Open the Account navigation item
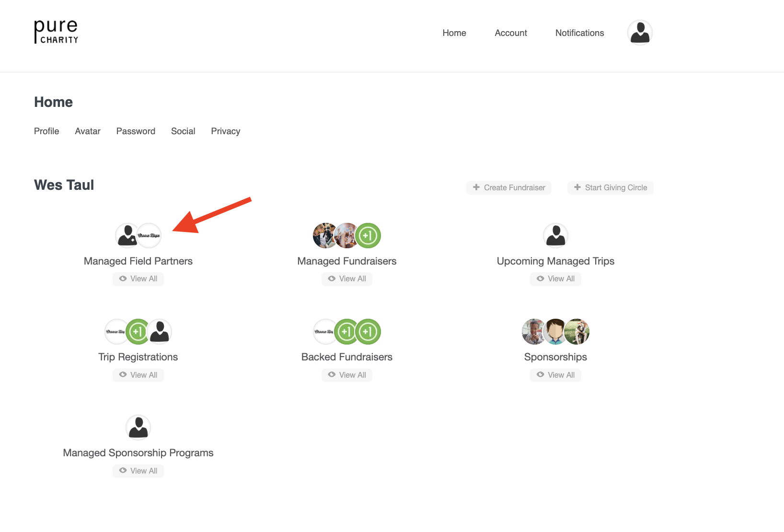Viewport: 784px width, 532px height. pyautogui.click(x=510, y=33)
